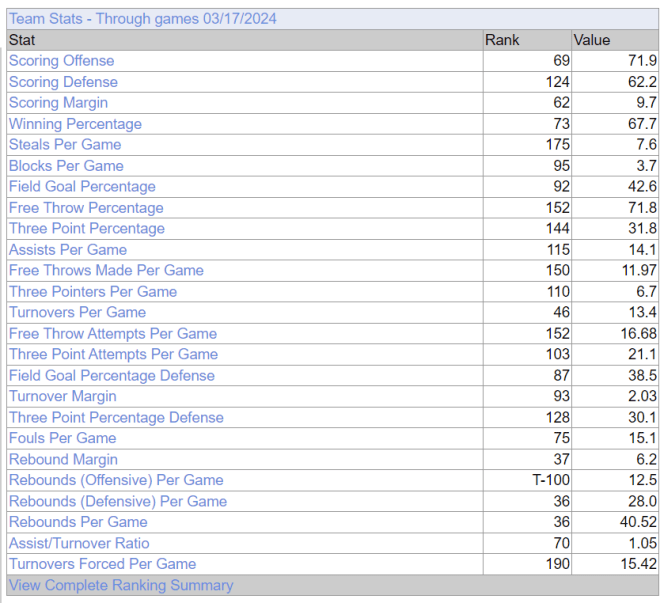The height and width of the screenshot is (603, 660).
Task: Click value 11.97 for Free Throws Made
Action: pyautogui.click(x=639, y=270)
